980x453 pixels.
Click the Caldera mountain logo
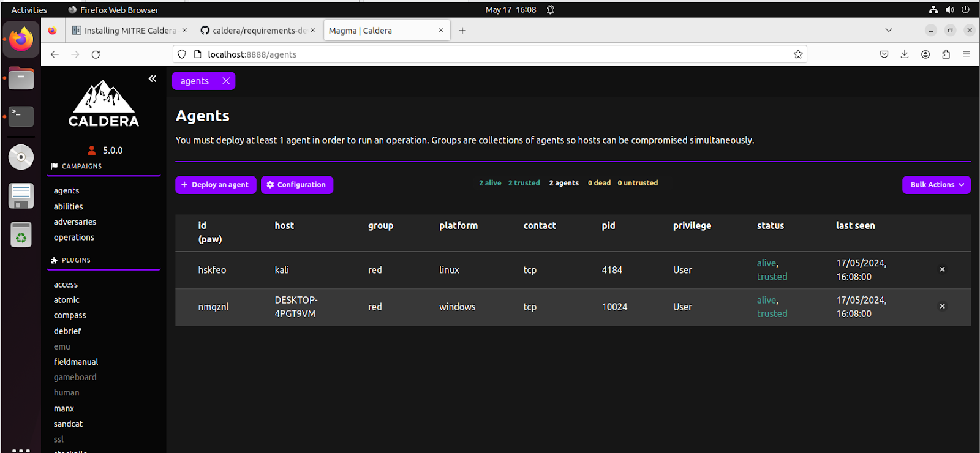coord(104,103)
